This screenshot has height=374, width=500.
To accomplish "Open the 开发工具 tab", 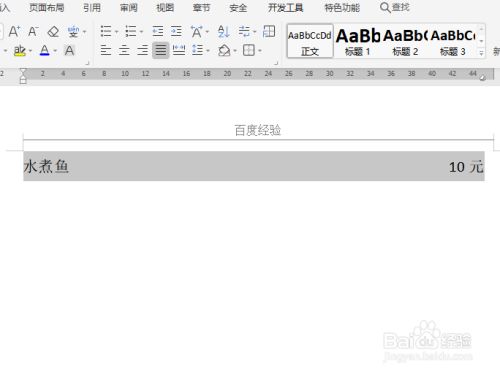I will (286, 7).
